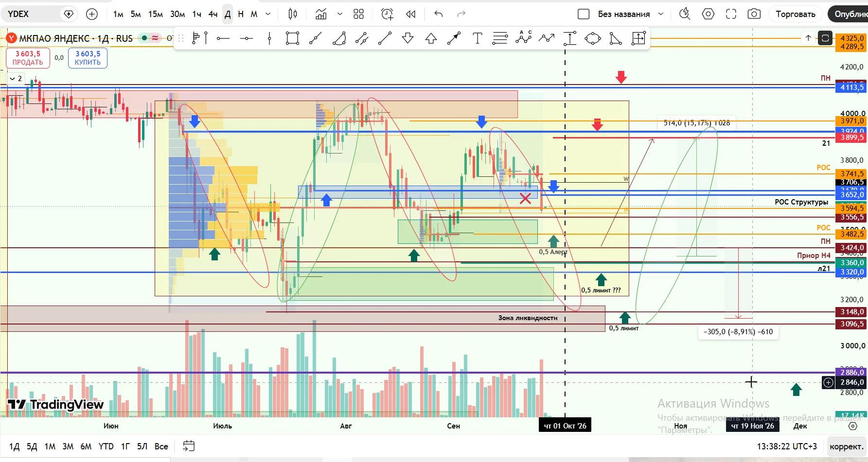Open the indicator templates grid
This screenshot has height=462, width=868.
(359, 14)
